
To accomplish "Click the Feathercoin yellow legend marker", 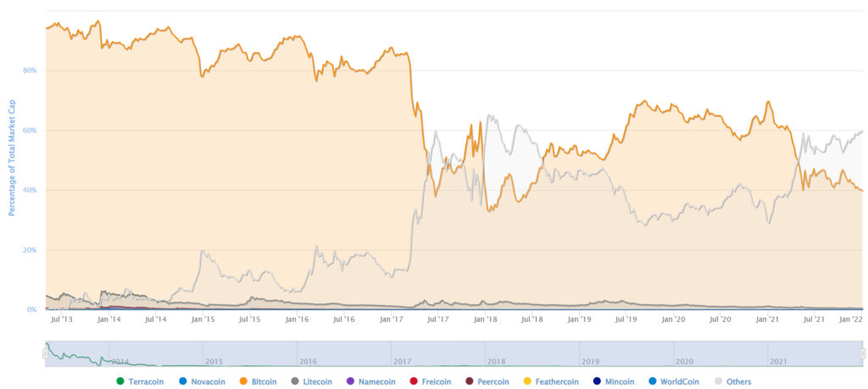I will (527, 381).
